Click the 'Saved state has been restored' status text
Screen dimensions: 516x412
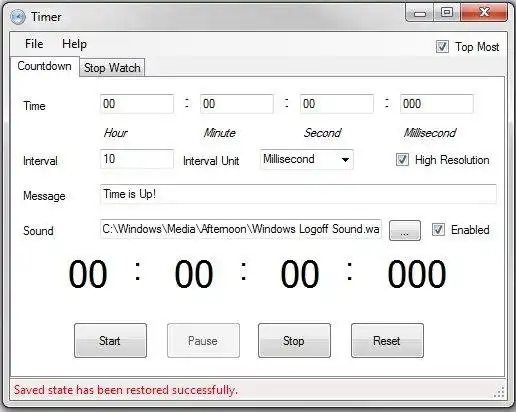click(126, 390)
